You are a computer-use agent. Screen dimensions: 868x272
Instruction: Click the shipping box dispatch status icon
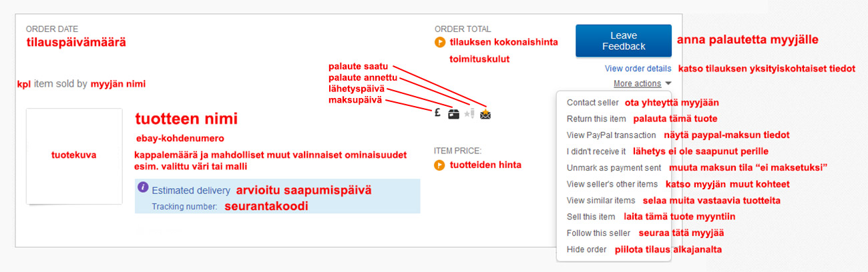coord(454,114)
